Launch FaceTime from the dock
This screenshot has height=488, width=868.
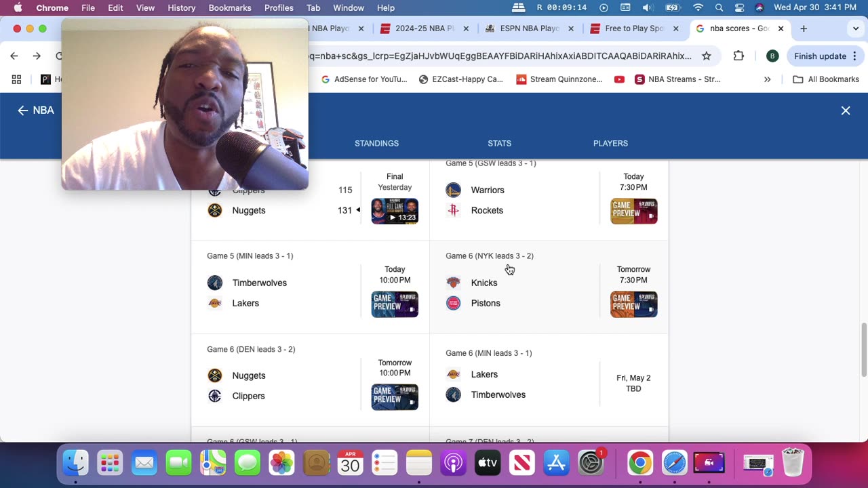pos(178,463)
